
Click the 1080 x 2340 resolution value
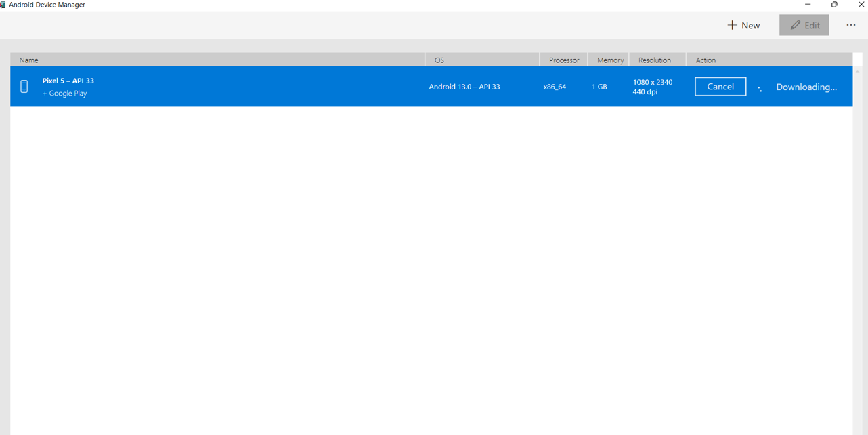point(653,82)
